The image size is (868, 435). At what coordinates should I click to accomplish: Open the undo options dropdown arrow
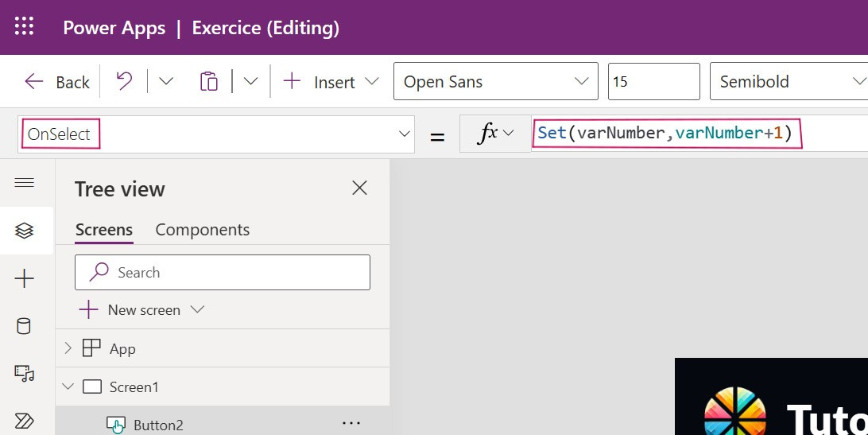click(166, 81)
